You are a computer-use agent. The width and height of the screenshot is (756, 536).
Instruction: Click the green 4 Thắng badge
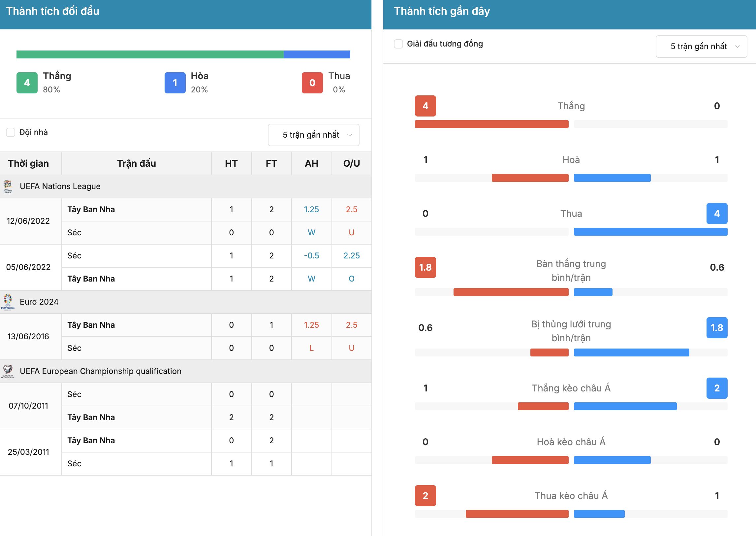tap(27, 83)
